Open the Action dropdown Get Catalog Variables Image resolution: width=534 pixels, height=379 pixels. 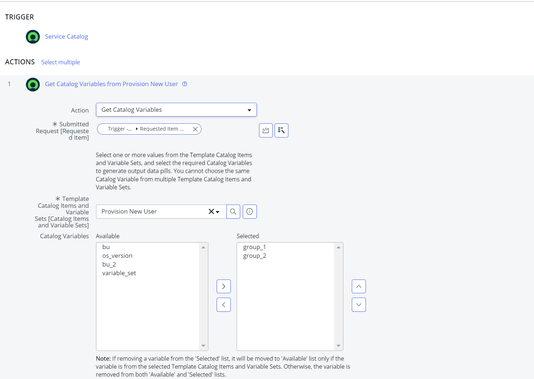pyautogui.click(x=176, y=110)
